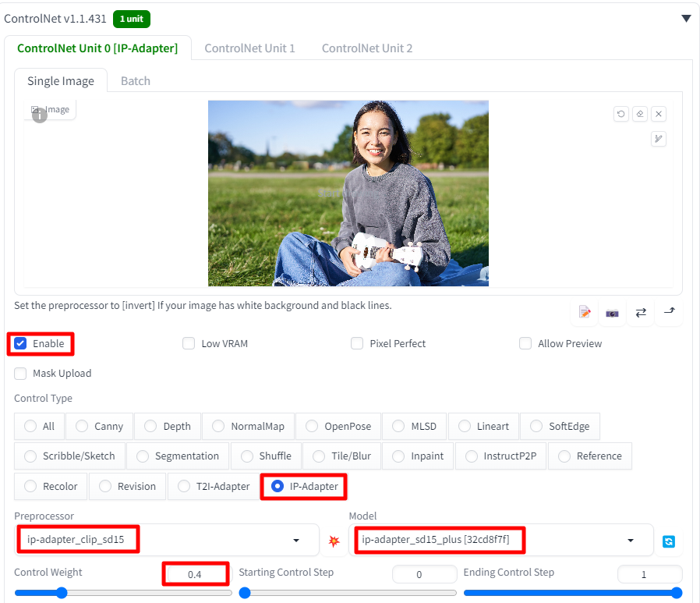
Task: Select the Revision control type
Action: [x=128, y=486]
